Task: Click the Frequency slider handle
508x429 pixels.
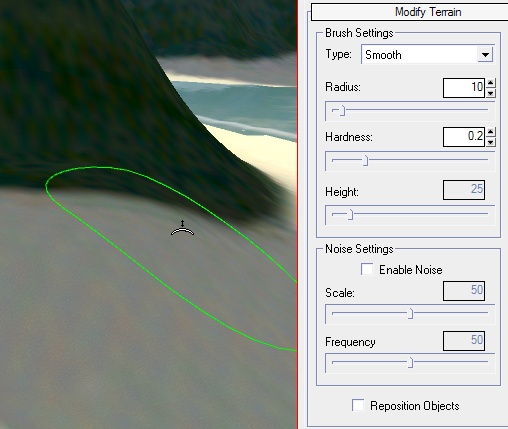Action: (411, 363)
